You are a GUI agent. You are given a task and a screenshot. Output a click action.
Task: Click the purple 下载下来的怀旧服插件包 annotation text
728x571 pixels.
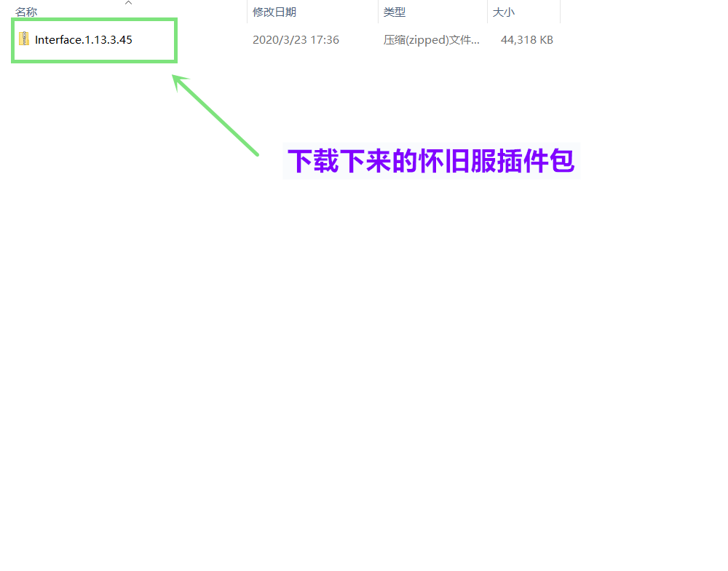[431, 161]
